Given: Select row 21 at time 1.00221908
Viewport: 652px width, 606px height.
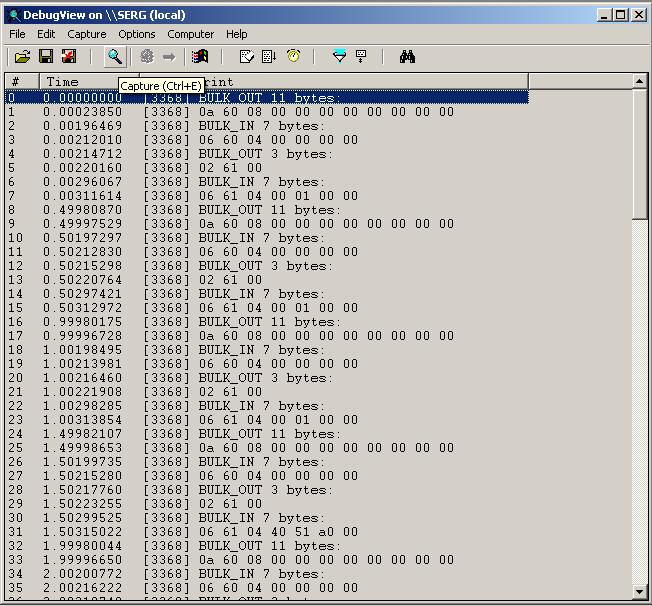Looking at the screenshot, I should pos(267,392).
